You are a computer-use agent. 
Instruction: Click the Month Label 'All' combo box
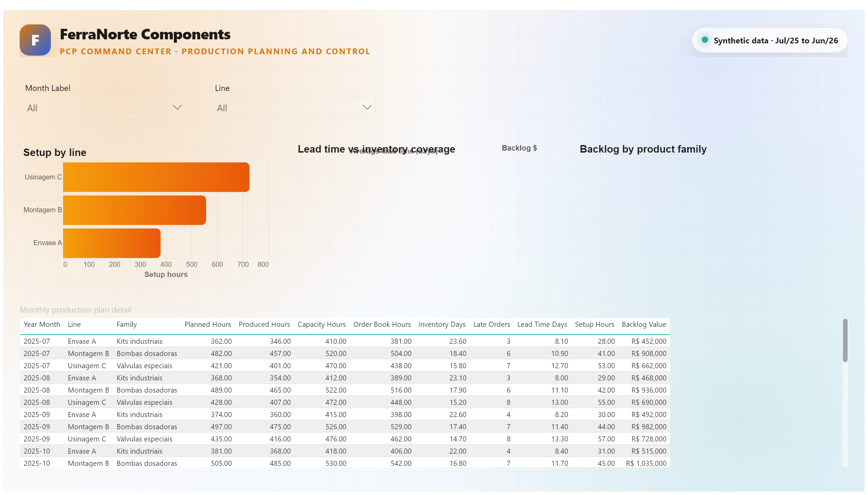coord(104,107)
